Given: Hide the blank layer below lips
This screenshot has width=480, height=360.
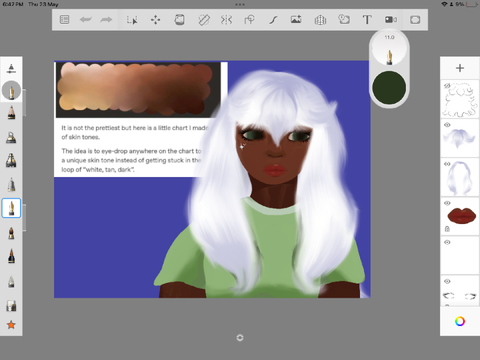Looking at the screenshot, I should click(x=447, y=242).
